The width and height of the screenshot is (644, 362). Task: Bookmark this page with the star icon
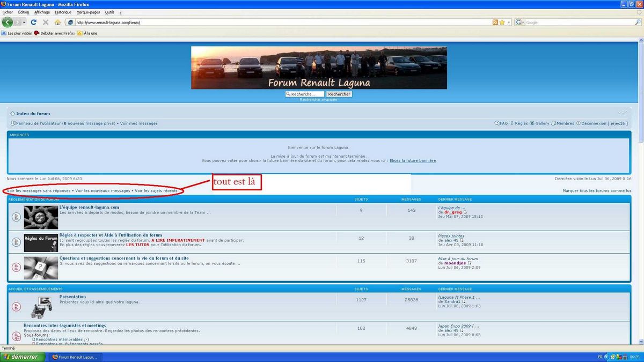tap(502, 23)
